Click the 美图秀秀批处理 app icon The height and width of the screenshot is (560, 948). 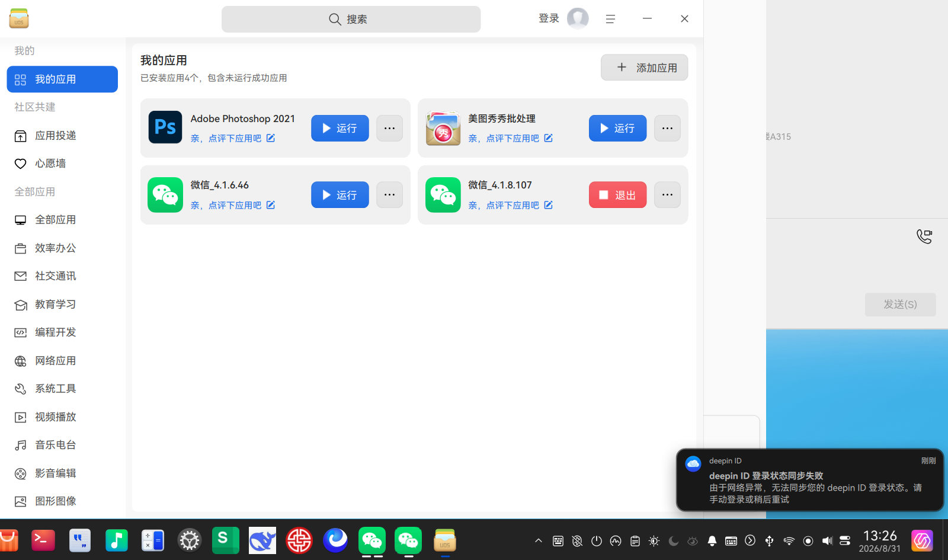point(443,128)
